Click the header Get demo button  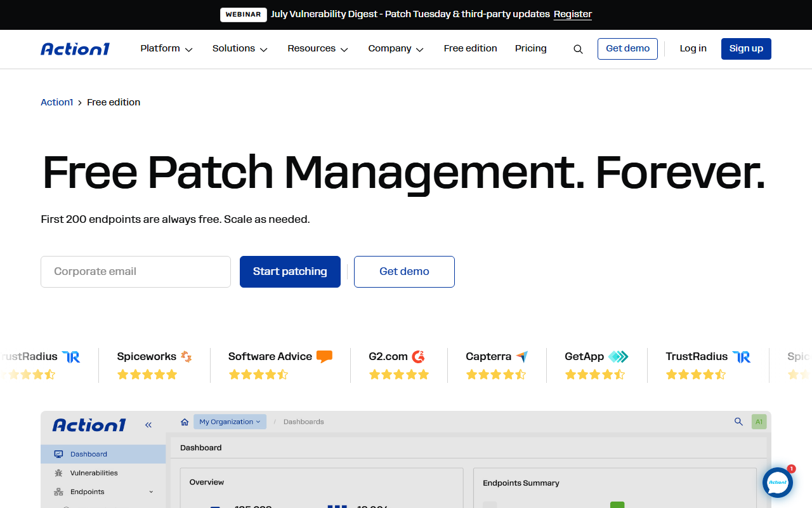628,49
